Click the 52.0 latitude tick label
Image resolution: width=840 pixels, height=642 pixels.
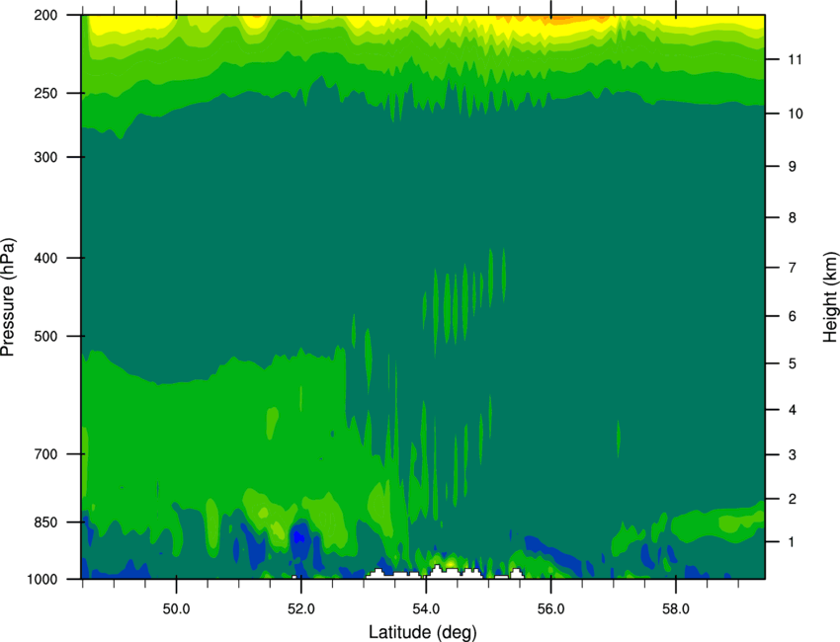click(x=301, y=609)
